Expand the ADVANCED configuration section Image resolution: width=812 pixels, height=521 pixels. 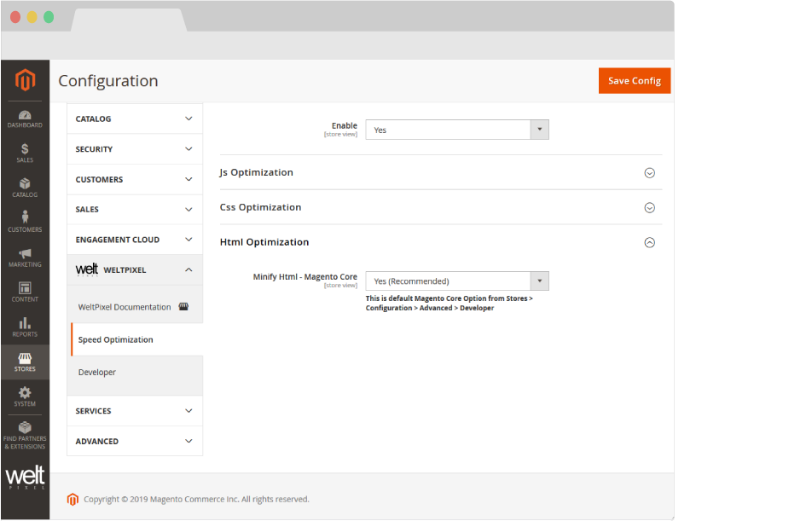point(134,441)
